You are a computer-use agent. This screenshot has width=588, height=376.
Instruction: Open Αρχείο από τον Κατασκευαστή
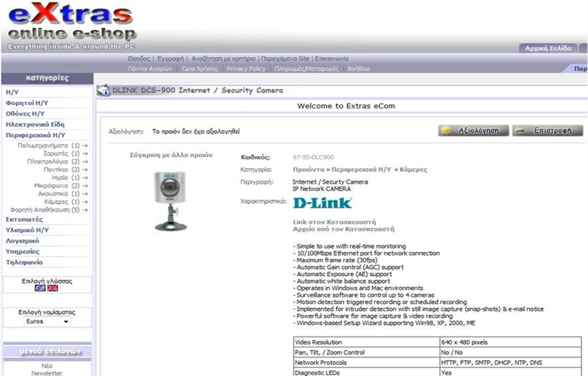click(344, 229)
